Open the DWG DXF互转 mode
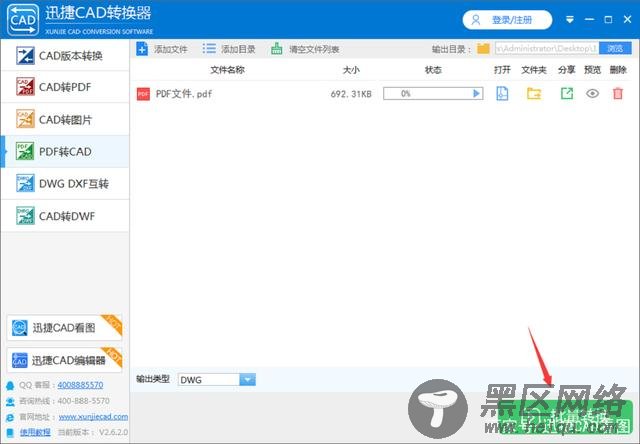This screenshot has height=444, width=640. coord(65,184)
